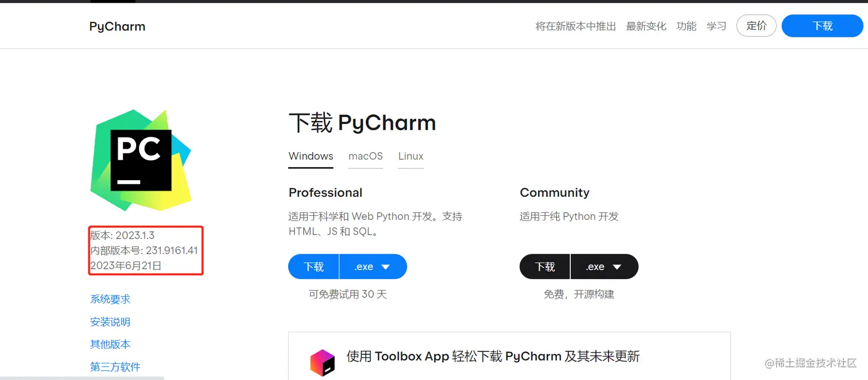The image size is (868, 380).
Task: Click the blue 下载 button in header
Action: (823, 26)
